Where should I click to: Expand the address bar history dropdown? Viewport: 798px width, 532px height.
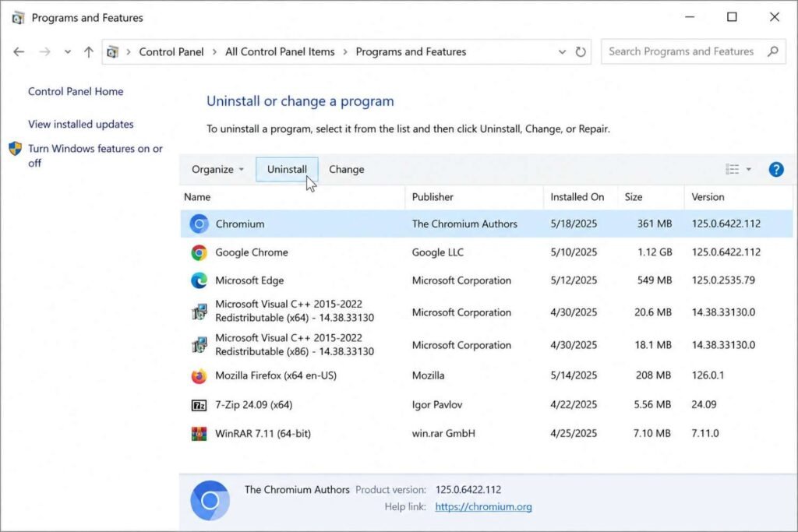tap(562, 52)
